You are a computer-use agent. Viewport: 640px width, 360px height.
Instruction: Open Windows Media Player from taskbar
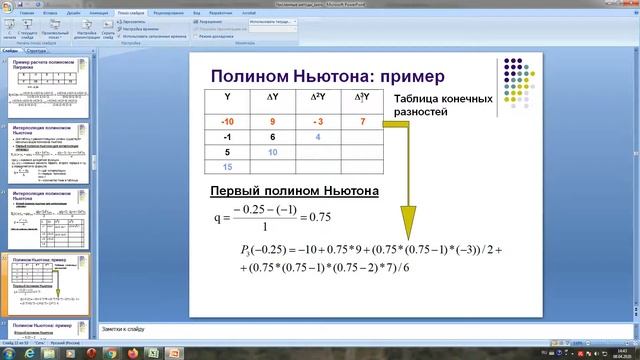[x=70, y=353]
